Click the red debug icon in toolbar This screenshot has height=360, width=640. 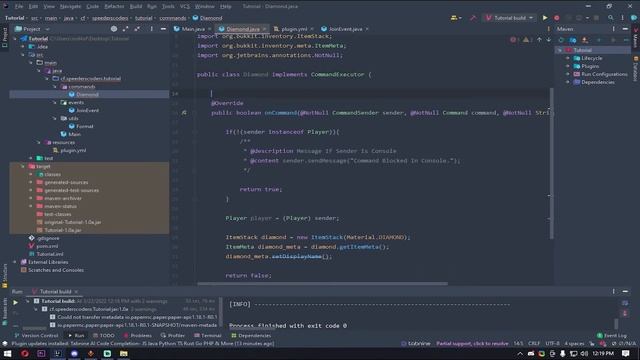point(556,18)
